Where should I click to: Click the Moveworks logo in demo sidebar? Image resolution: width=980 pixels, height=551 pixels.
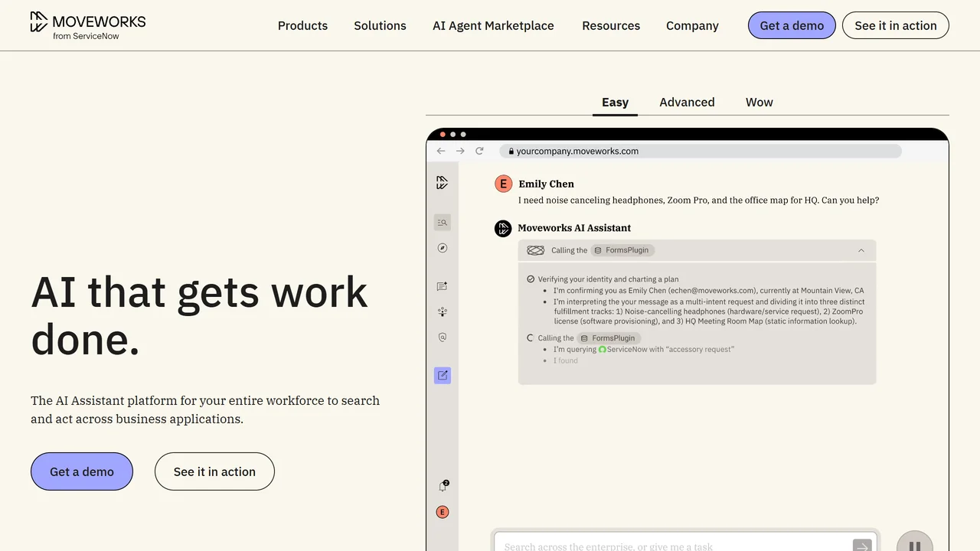(442, 183)
